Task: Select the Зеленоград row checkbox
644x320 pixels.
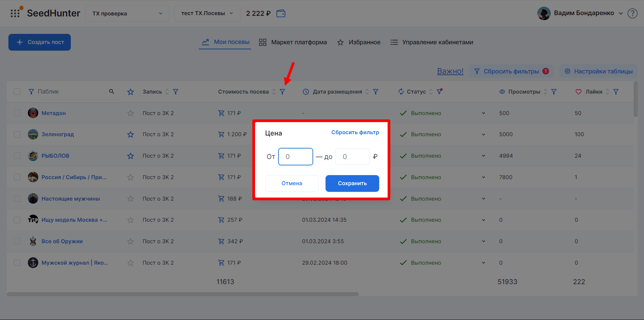Action: 17,135
